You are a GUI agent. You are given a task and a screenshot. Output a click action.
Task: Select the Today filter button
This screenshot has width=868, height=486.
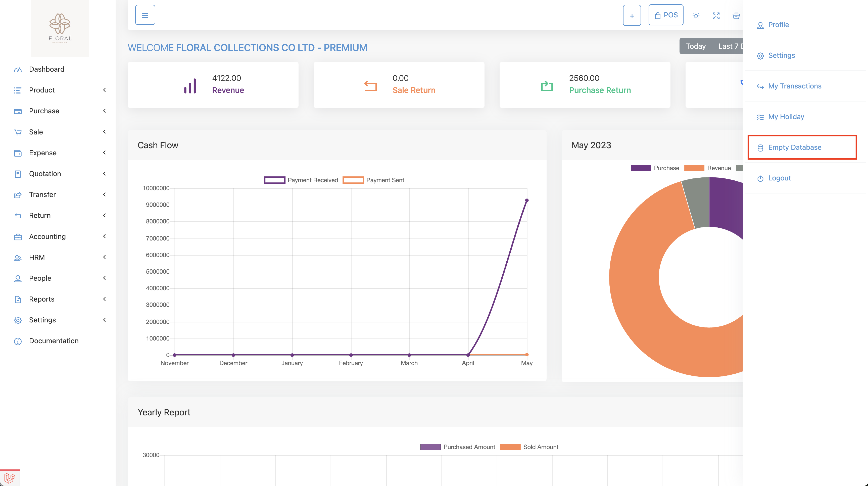coord(695,46)
